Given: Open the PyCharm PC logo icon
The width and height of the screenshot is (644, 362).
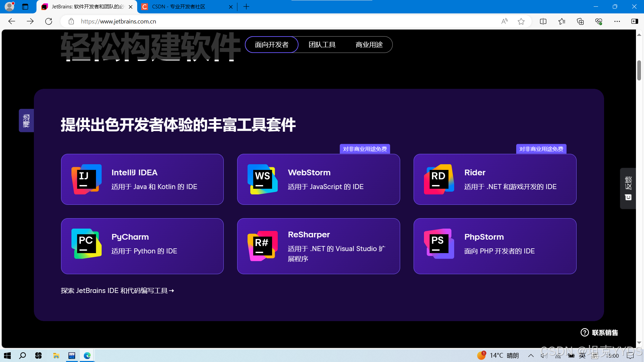Looking at the screenshot, I should click(87, 244).
